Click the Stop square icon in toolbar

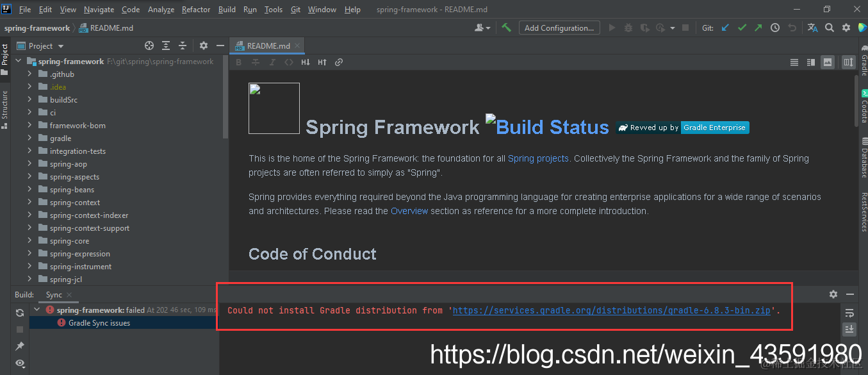coord(685,28)
